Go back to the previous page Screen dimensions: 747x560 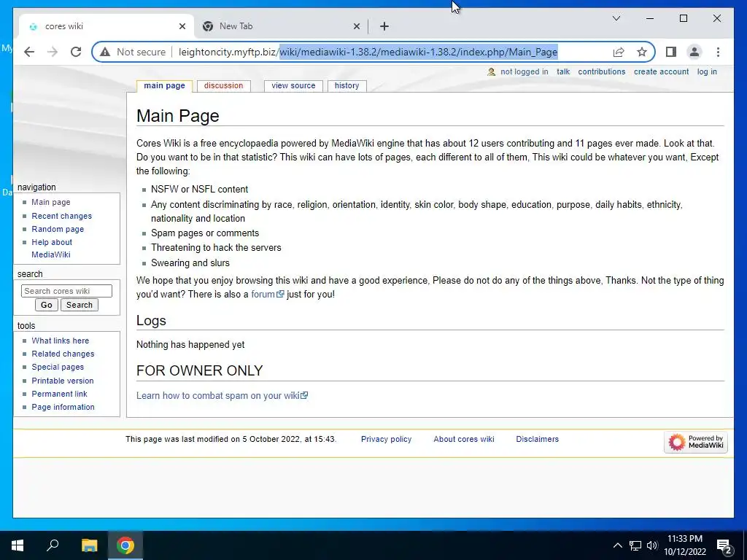point(29,52)
